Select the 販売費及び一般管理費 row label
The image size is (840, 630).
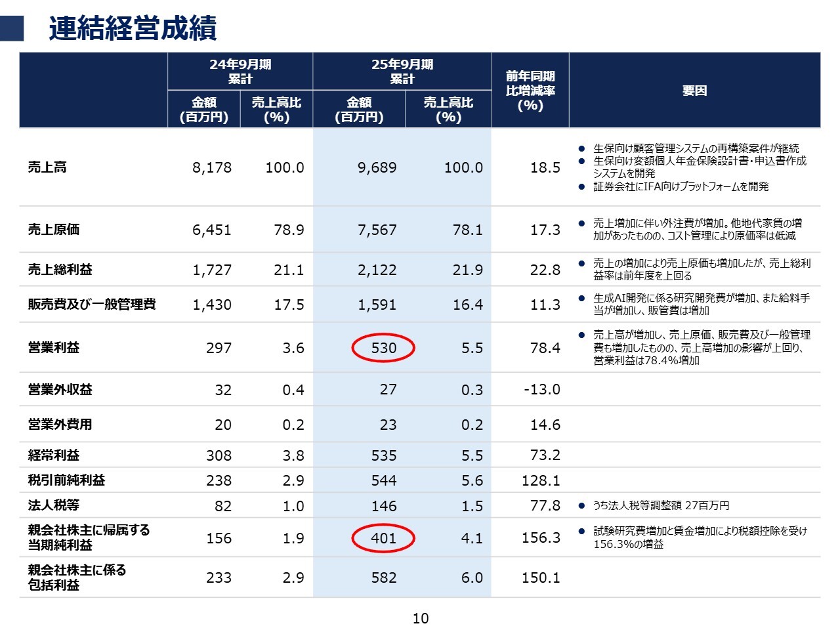click(92, 304)
